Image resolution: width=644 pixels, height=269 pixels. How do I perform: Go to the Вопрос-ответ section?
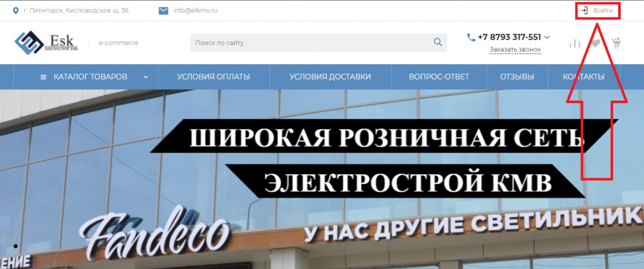pyautogui.click(x=439, y=77)
